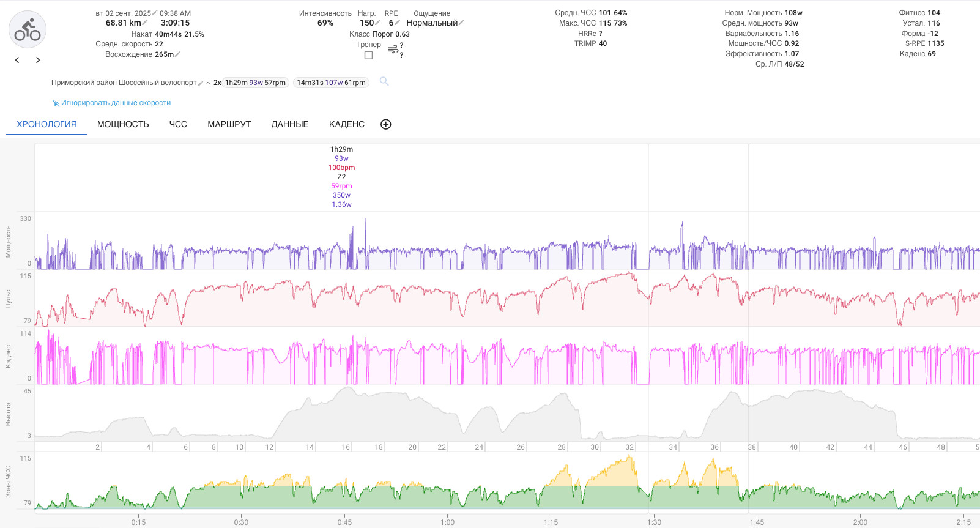Click the Мощность power chart axis label
The width and height of the screenshot is (980, 528).
pyautogui.click(x=9, y=241)
